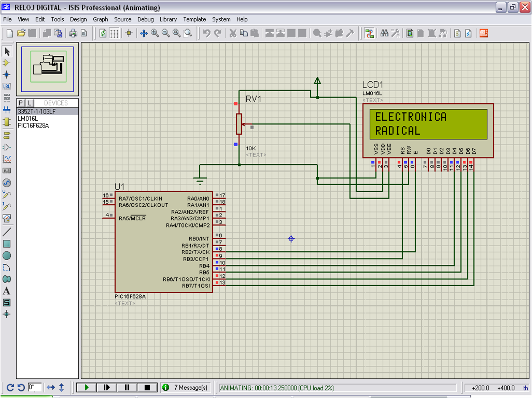
Task: Open the Source menu
Action: 123,19
